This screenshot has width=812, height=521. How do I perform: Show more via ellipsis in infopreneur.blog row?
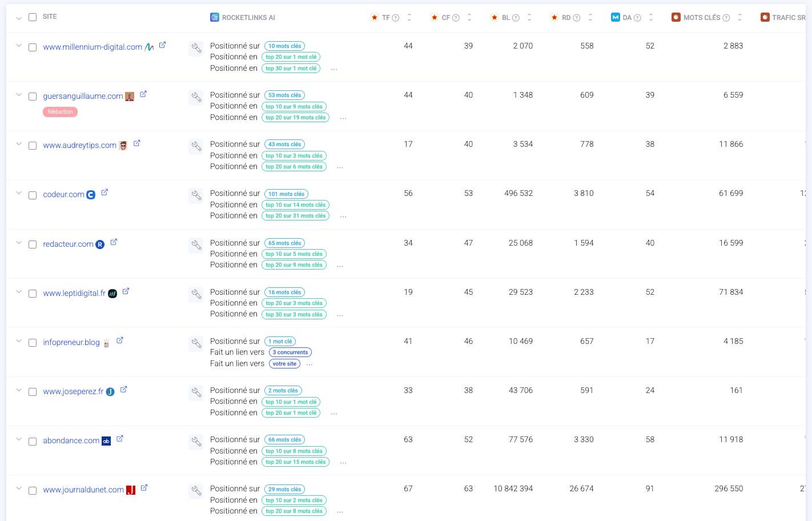(x=309, y=364)
